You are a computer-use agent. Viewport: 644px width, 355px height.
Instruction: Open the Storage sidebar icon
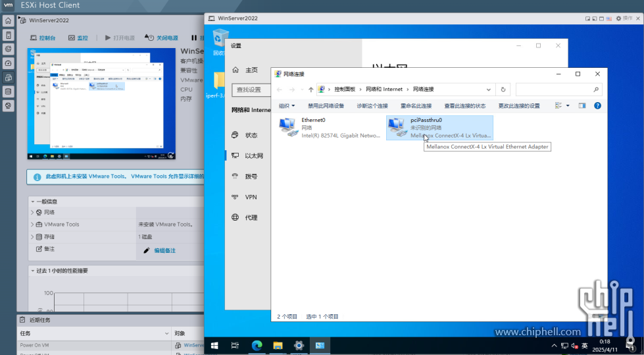click(8, 92)
